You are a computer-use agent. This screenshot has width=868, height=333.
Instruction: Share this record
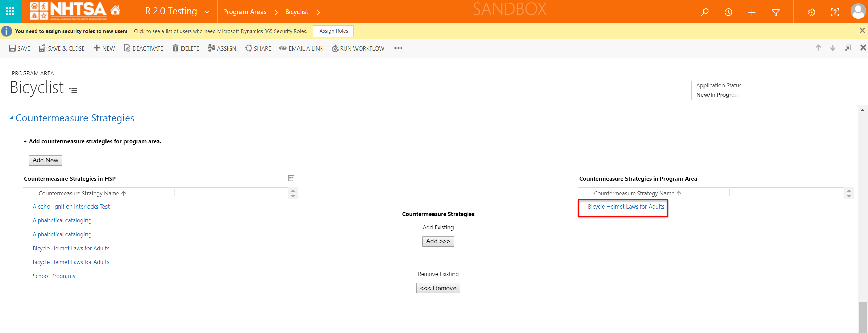click(x=258, y=48)
